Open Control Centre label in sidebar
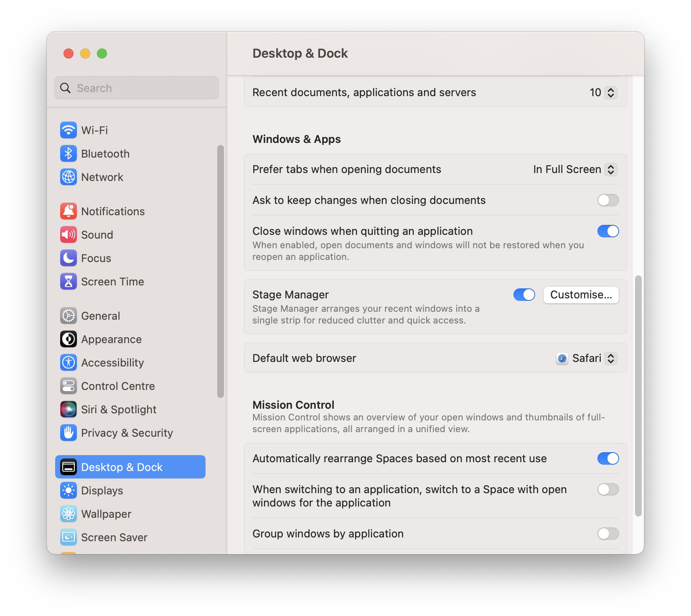This screenshot has height=616, width=691. pos(118,386)
